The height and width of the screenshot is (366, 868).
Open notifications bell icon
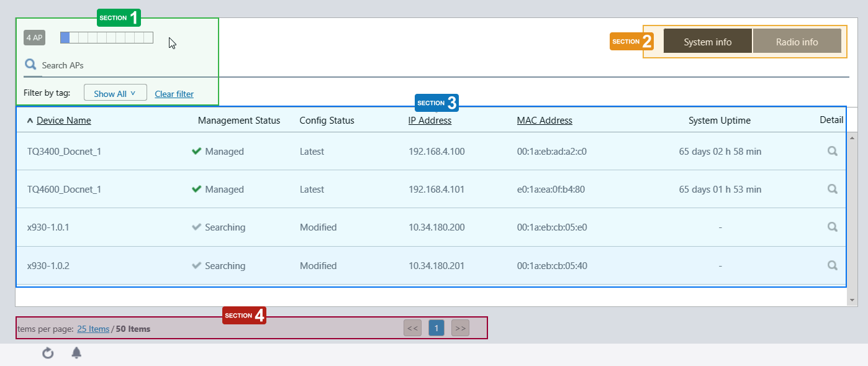click(76, 353)
